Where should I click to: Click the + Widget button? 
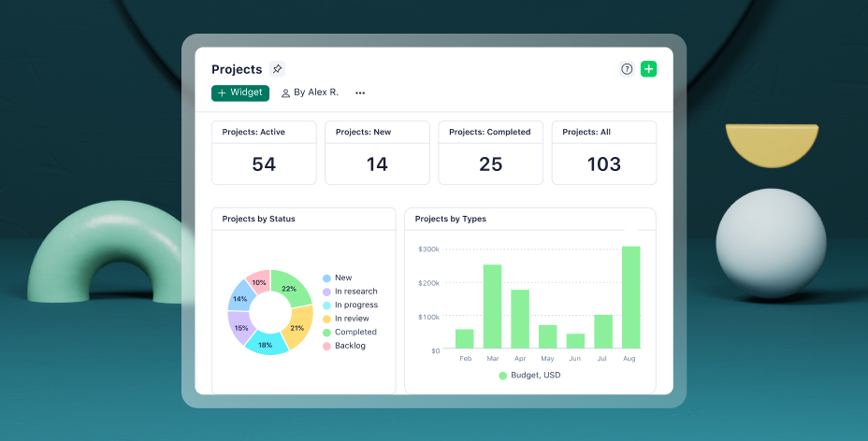pos(240,93)
